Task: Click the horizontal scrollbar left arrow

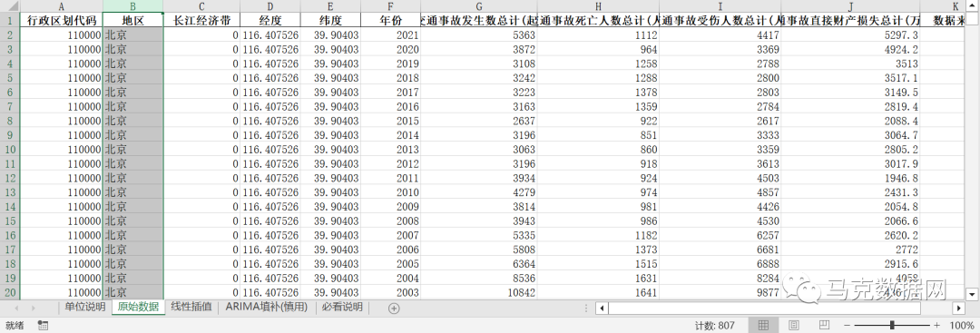Action: pyautogui.click(x=602, y=308)
